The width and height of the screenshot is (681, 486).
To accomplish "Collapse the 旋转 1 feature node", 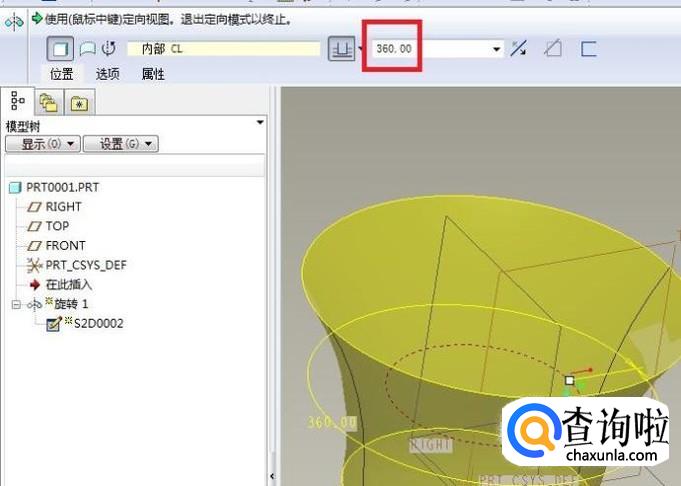I will [x=16, y=304].
